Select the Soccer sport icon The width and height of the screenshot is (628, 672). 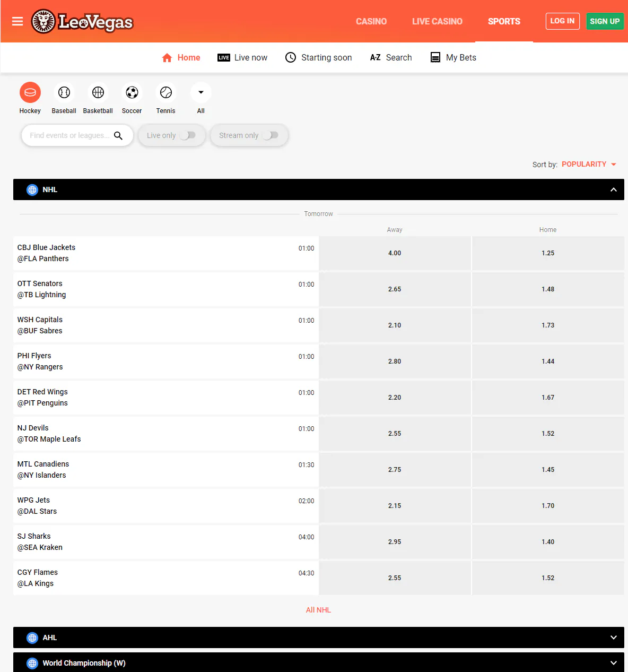(x=132, y=92)
